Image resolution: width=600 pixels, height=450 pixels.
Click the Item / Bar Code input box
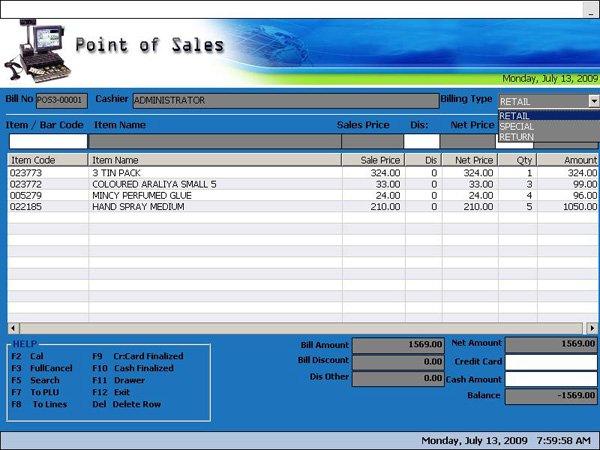(x=48, y=141)
